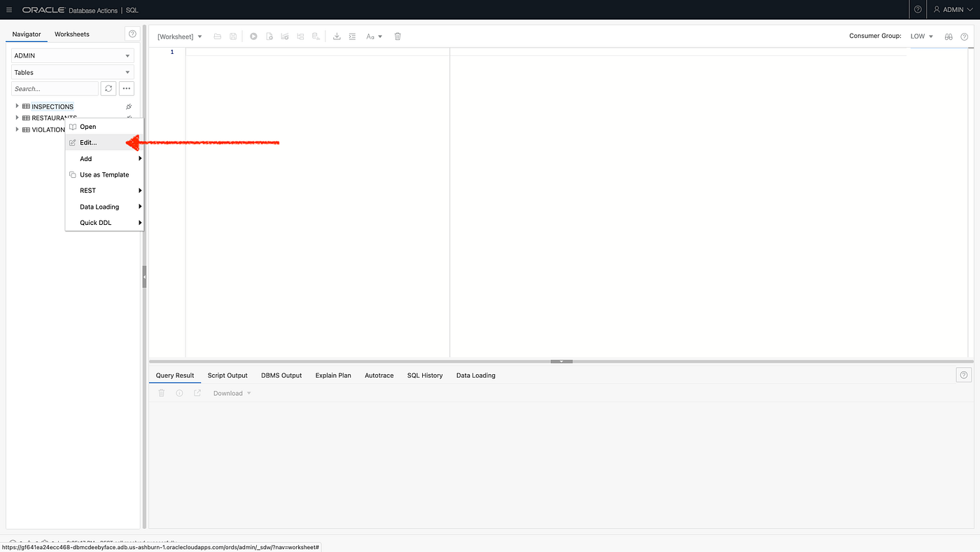Expand the INSPECTIONS table node

17,106
